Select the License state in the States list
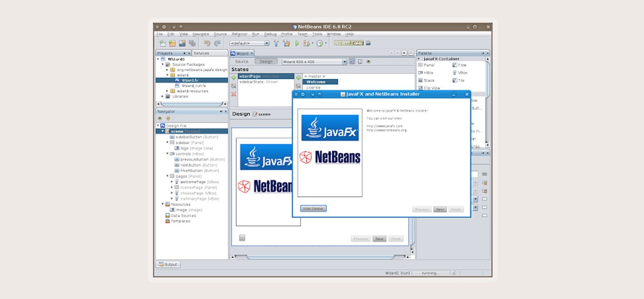This screenshot has width=644, height=299. point(314,88)
